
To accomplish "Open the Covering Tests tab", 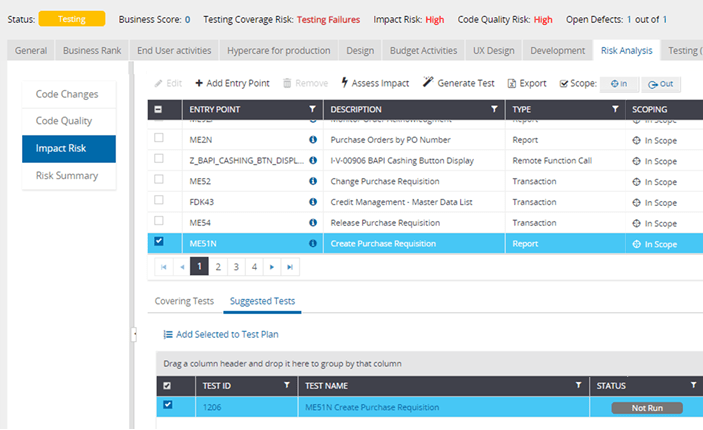I will tap(184, 301).
